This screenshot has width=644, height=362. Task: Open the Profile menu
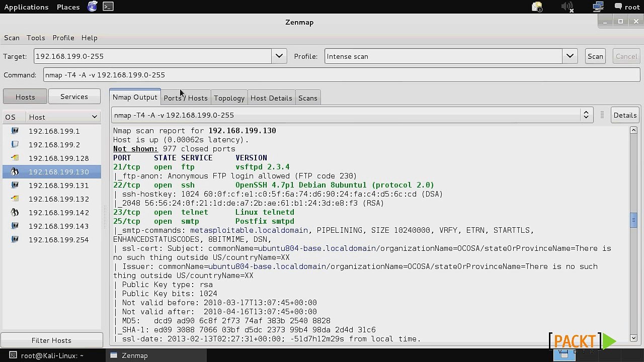(63, 38)
